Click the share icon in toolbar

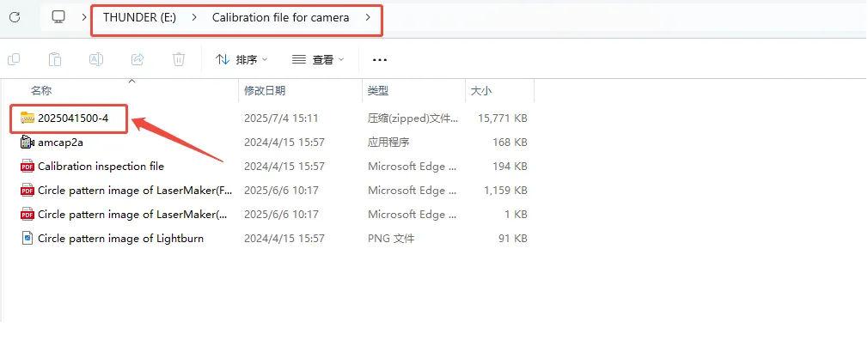click(138, 59)
